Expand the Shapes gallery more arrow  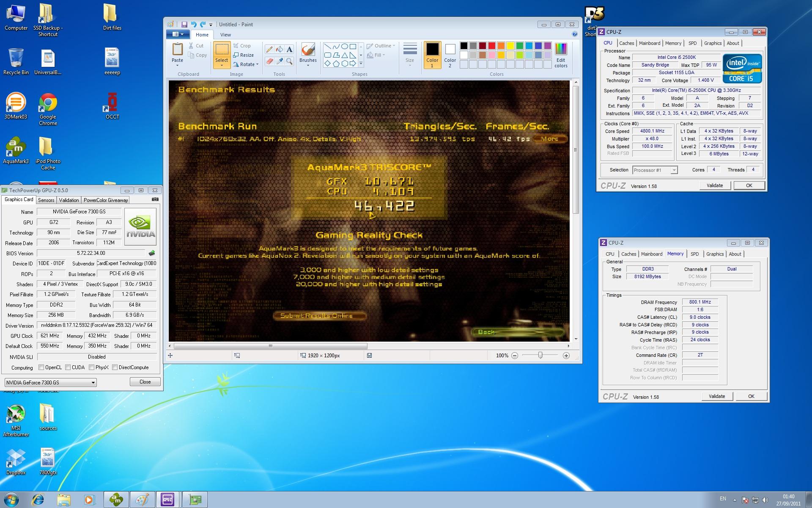click(361, 63)
